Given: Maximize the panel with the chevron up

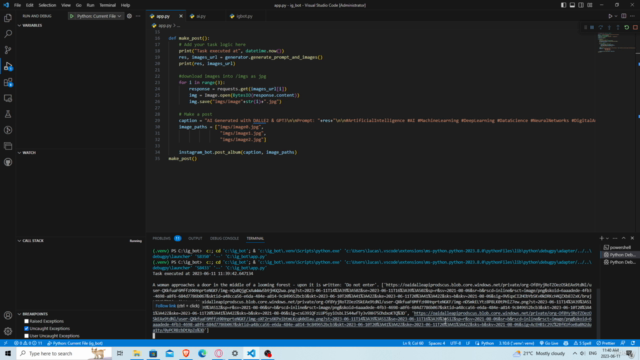Looking at the screenshot, I should point(623,238).
